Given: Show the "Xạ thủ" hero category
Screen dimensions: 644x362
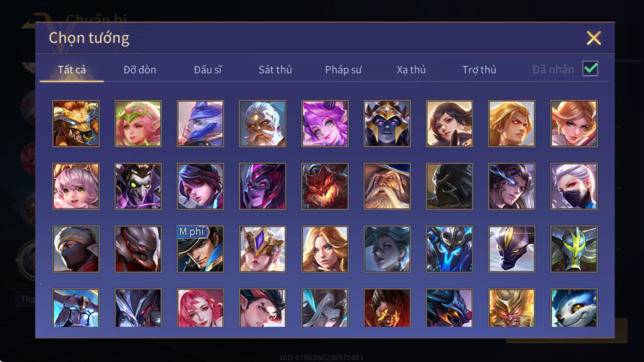Looking at the screenshot, I should (x=411, y=70).
